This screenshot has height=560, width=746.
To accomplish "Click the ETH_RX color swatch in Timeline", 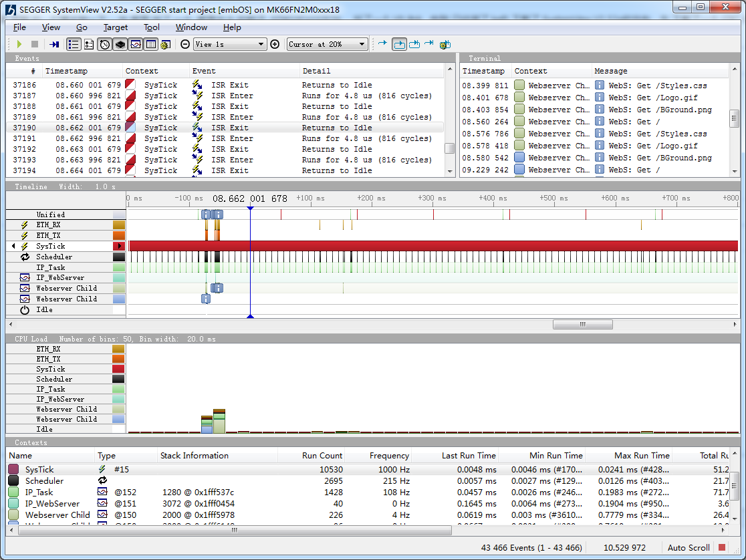I will tap(119, 225).
